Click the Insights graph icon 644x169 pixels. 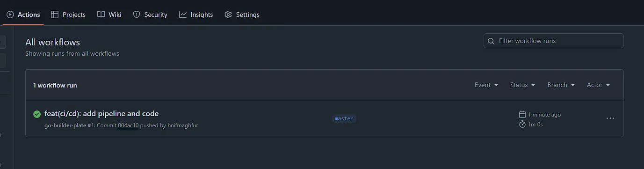pos(183,15)
